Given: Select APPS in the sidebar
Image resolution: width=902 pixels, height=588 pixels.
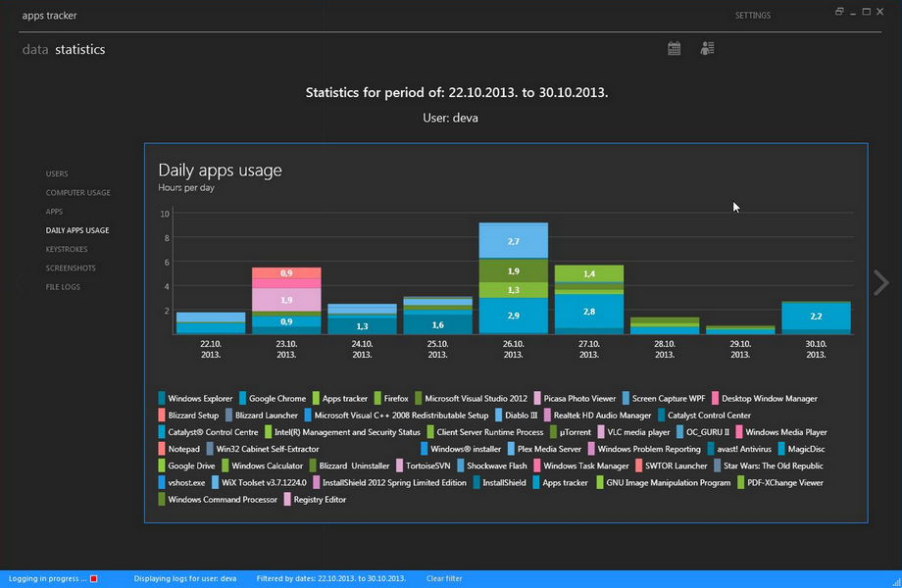Looking at the screenshot, I should (x=54, y=212).
